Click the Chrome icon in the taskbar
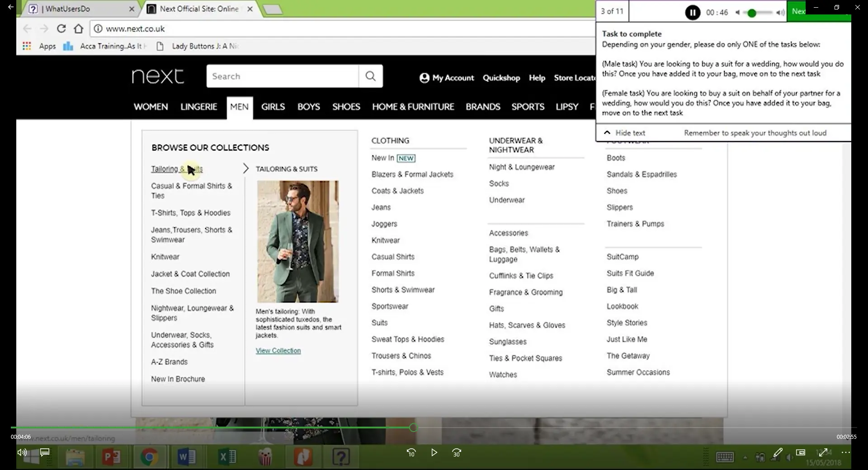Viewport: 868px width, 470px height. [x=149, y=457]
